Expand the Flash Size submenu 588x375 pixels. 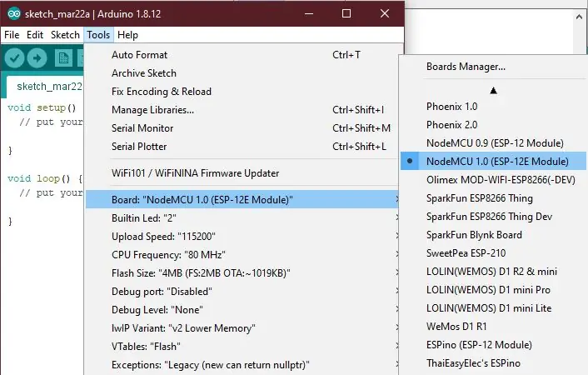[242, 273]
